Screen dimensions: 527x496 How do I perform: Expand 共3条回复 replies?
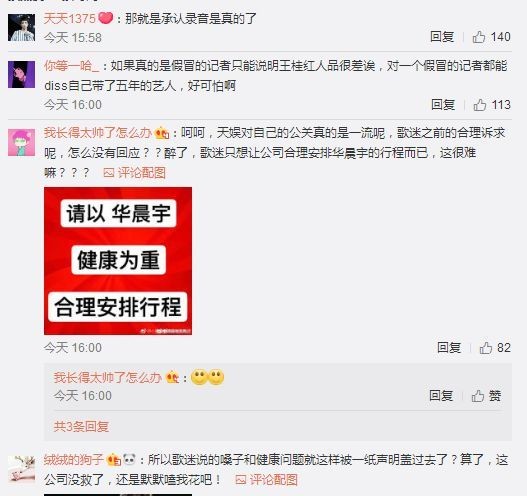tap(81, 426)
